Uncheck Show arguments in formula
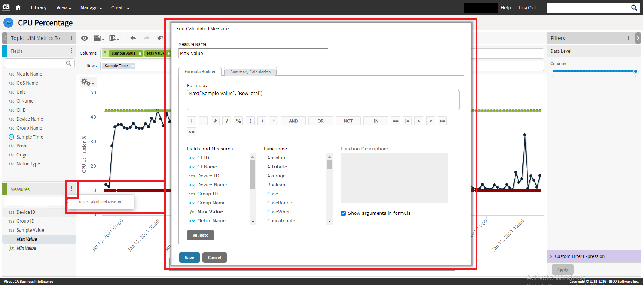 tap(343, 213)
